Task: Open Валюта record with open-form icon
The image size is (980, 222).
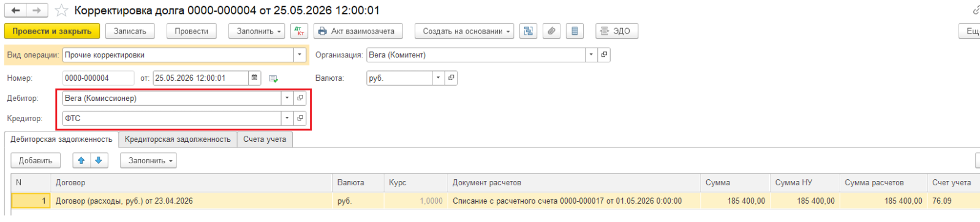Action: pos(451,78)
